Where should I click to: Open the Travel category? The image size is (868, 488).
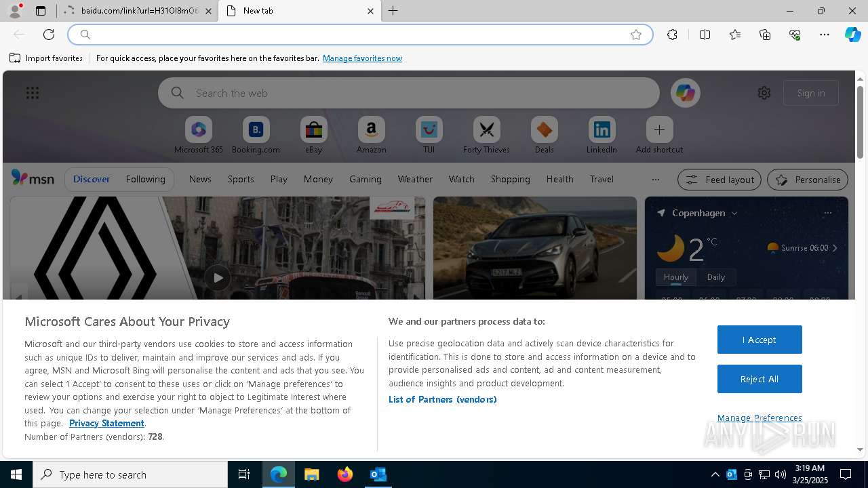pos(601,179)
